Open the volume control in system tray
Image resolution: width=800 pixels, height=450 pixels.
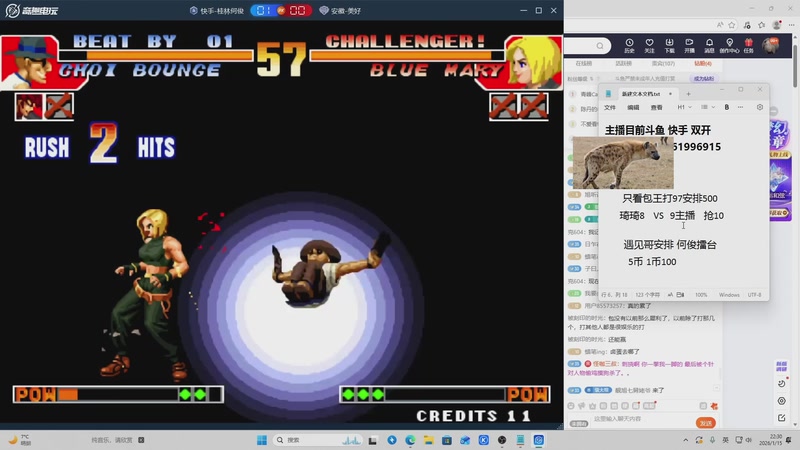(x=748, y=440)
